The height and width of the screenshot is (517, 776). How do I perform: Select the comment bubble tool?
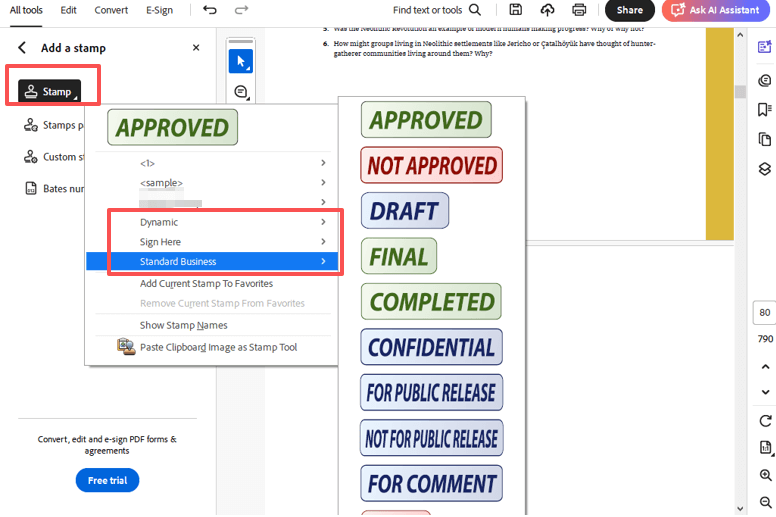[241, 92]
